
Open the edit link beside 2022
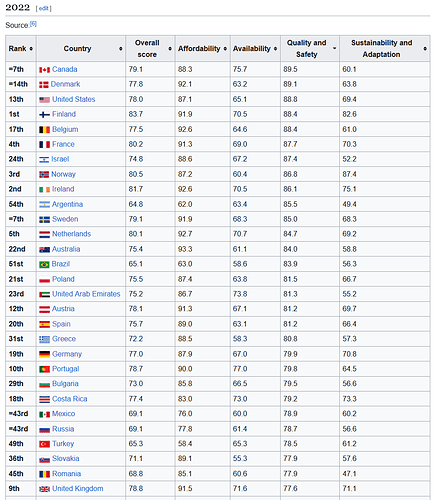[x=44, y=9]
